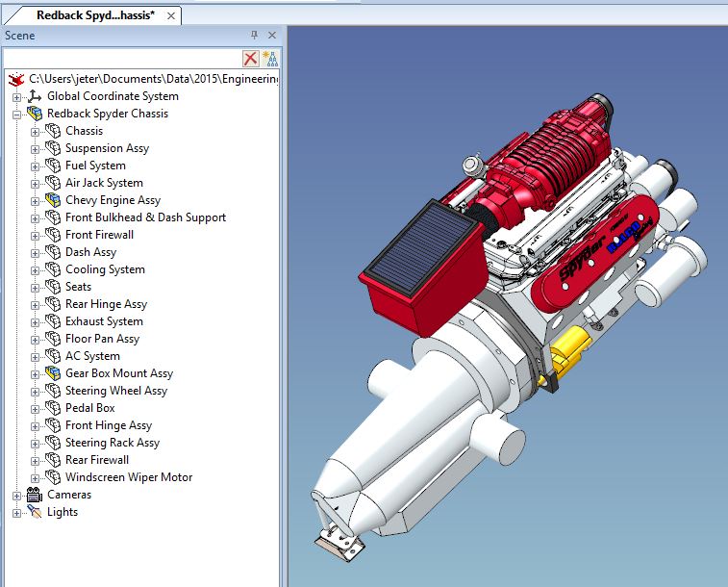728x587 pixels.
Task: Click the red X delete icon in Scene panel
Action: 251,59
